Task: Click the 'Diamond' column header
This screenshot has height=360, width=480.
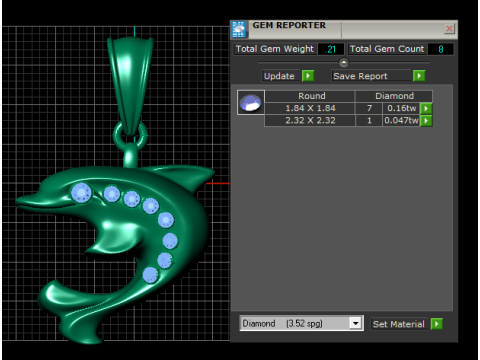Action: click(x=394, y=96)
